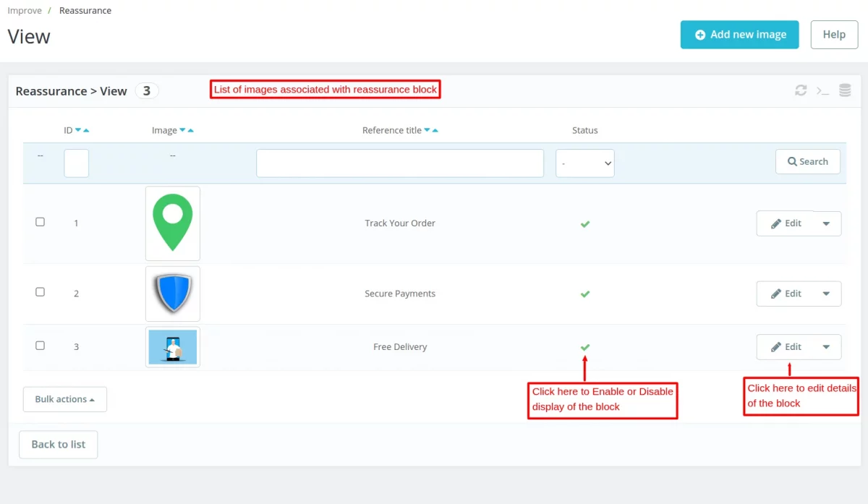Image resolution: width=868 pixels, height=504 pixels.
Task: Select checkbox for Secure Payments row
Action: pos(41,292)
